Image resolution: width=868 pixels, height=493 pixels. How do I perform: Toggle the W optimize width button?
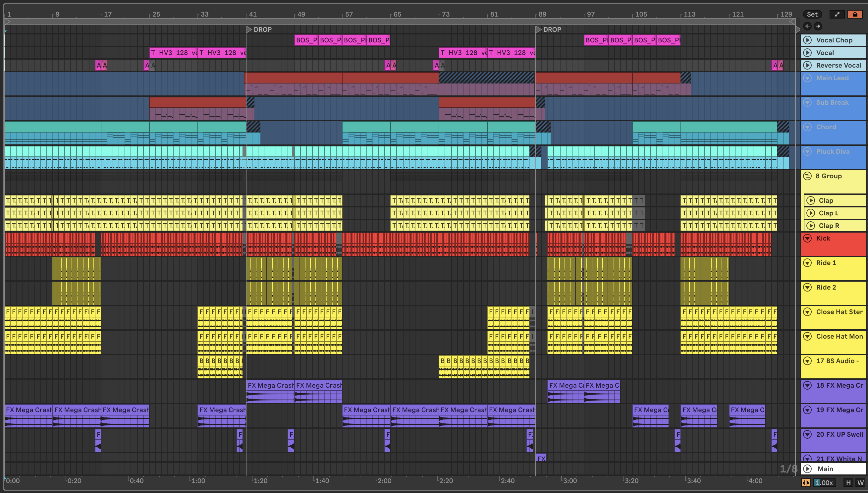coord(860,482)
